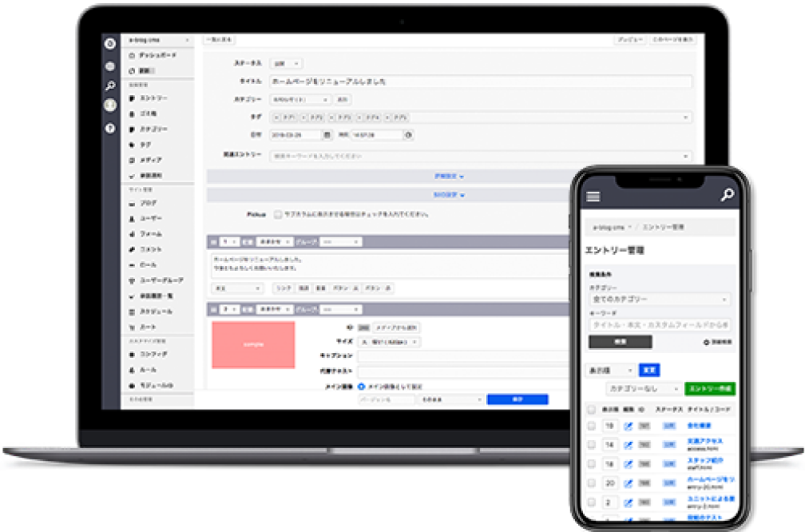The image size is (805, 532).
Task: Open ダッシュボード in the sidebar menu
Action: click(157, 56)
